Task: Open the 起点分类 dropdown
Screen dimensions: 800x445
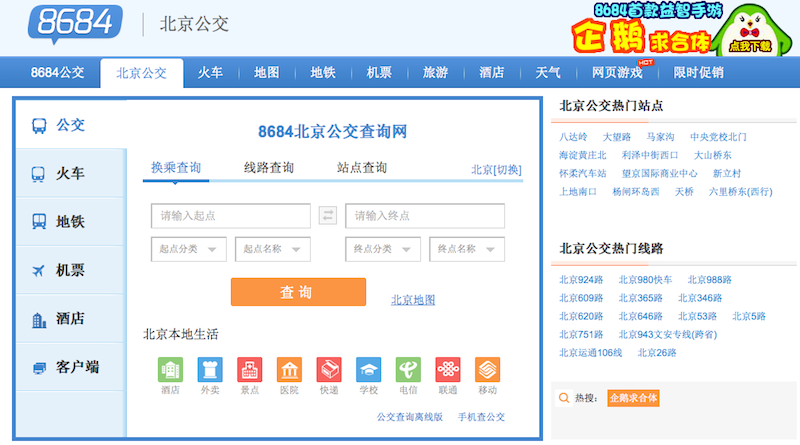Action: tap(188, 249)
